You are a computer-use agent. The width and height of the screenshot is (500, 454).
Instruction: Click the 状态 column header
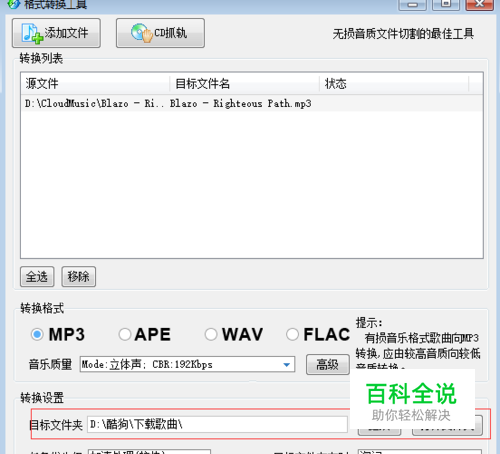coord(394,84)
